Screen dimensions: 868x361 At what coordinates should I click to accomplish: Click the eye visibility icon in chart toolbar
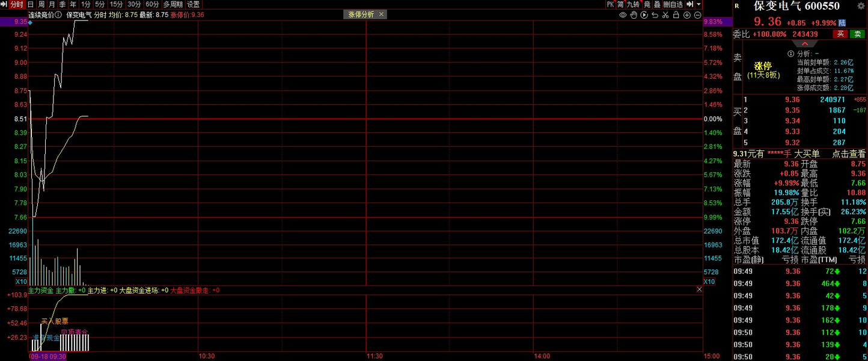click(623, 15)
